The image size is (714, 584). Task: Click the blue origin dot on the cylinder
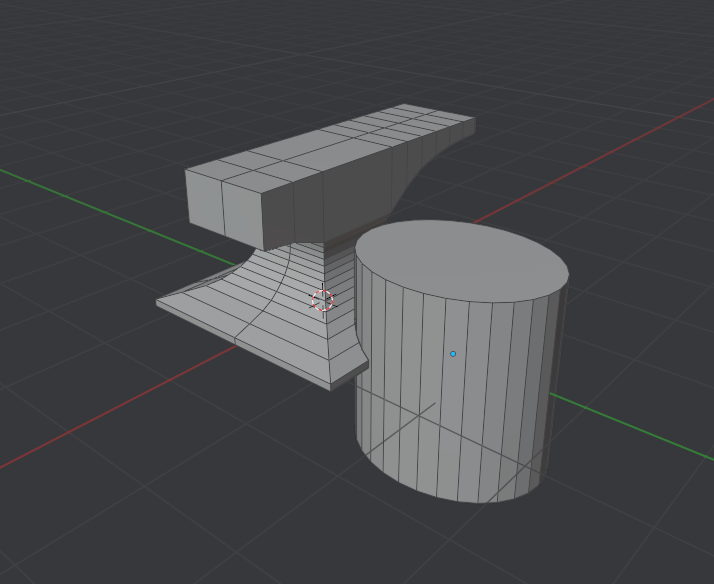tap(453, 354)
